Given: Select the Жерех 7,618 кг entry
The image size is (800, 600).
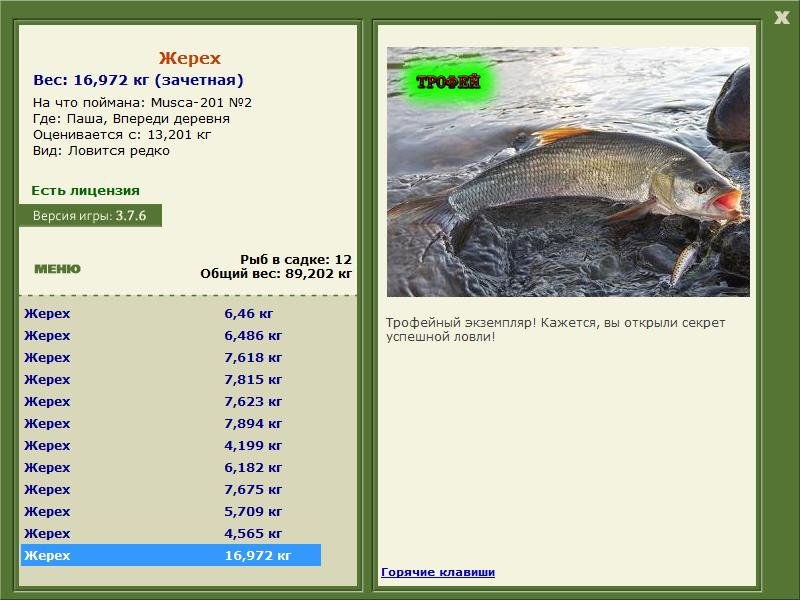Looking at the screenshot, I should [171, 357].
